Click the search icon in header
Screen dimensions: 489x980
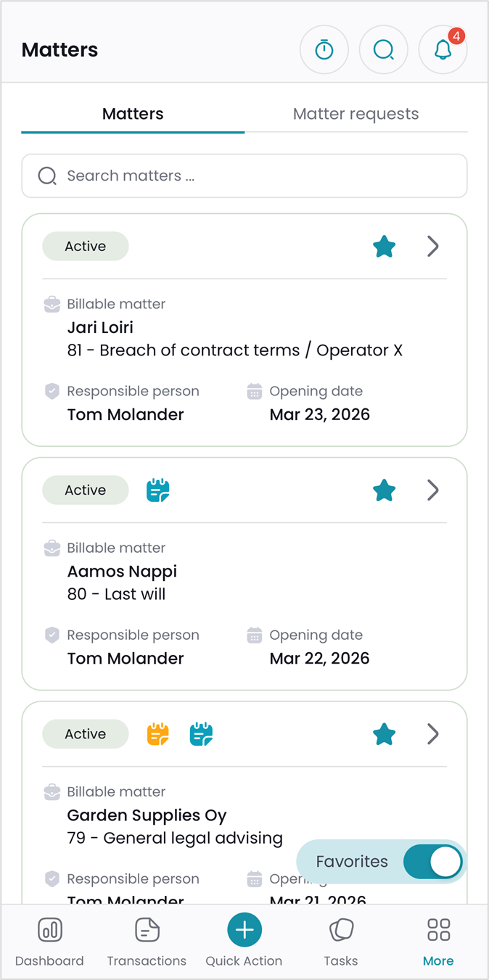point(384,50)
